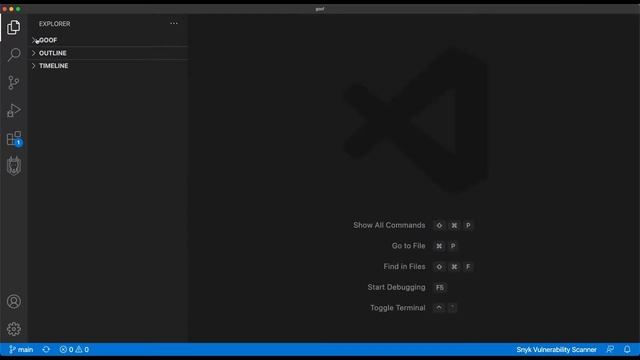
Task: Minimize window with yellow button
Action: 11,9
